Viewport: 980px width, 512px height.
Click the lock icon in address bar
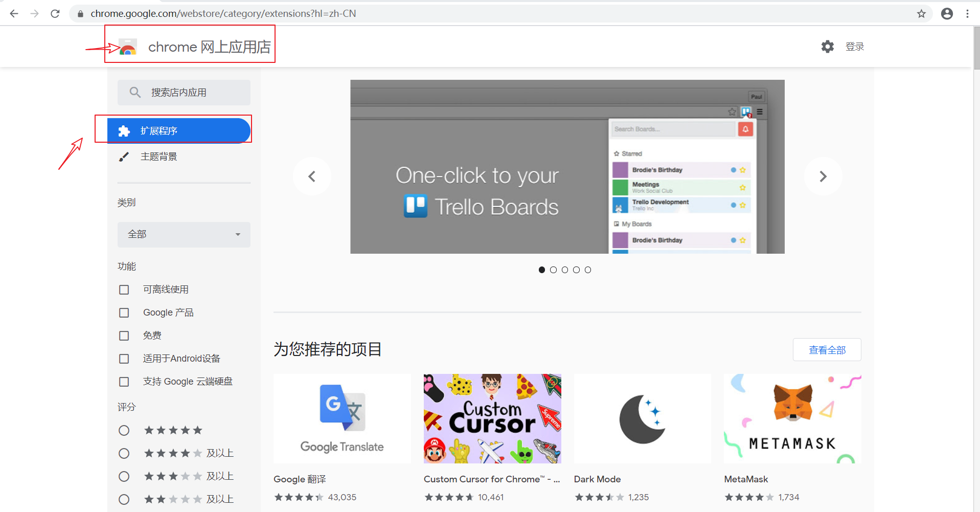(x=80, y=14)
